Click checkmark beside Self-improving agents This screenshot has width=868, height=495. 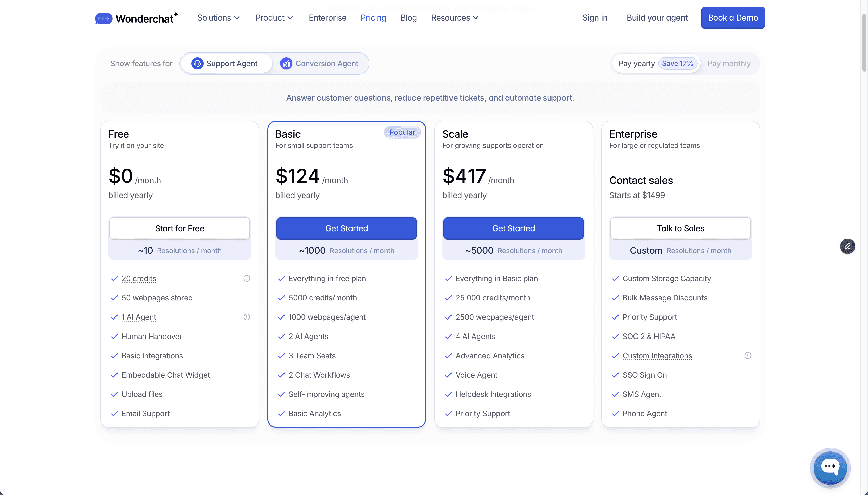(281, 394)
